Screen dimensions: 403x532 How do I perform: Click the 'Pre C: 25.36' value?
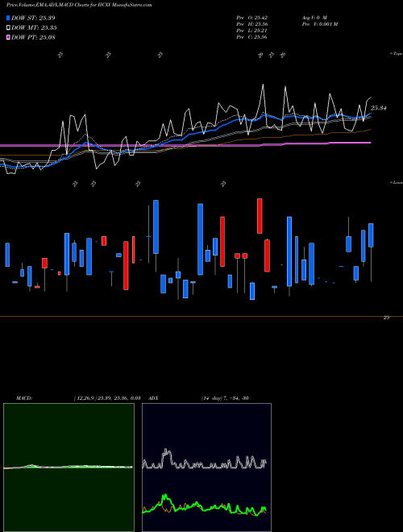pos(251,37)
